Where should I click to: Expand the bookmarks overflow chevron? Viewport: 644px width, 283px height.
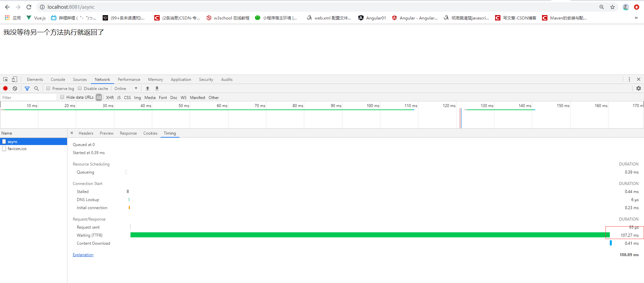[x=636, y=18]
